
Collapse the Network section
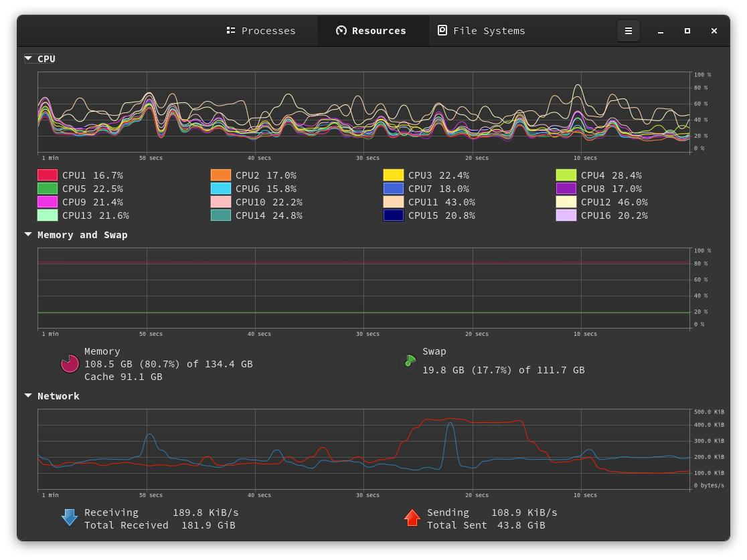[28, 396]
